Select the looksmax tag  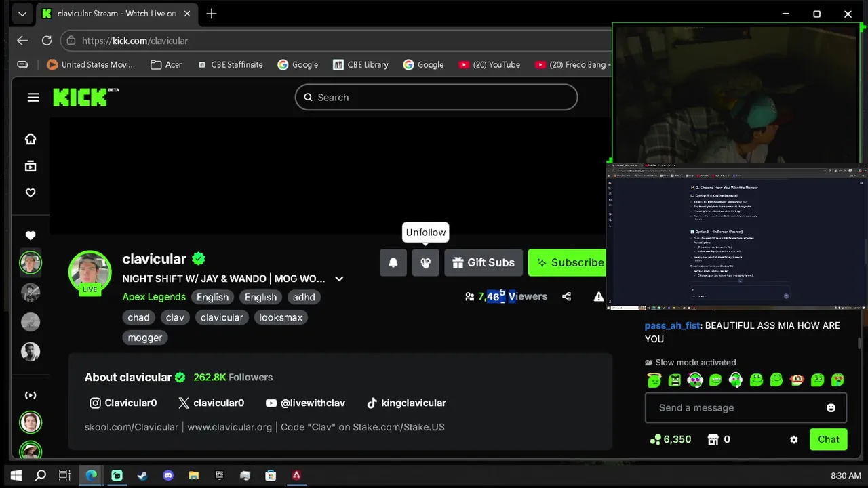coord(281,317)
